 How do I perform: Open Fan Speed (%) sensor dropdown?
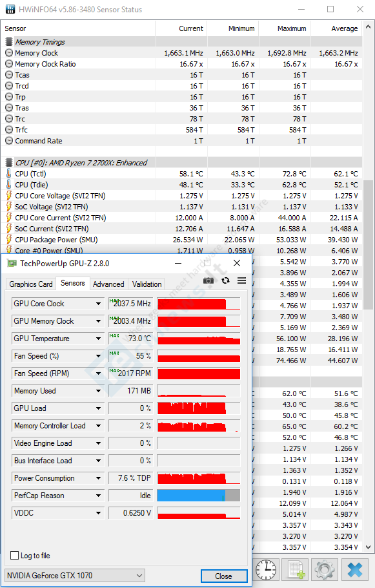pos(98,356)
